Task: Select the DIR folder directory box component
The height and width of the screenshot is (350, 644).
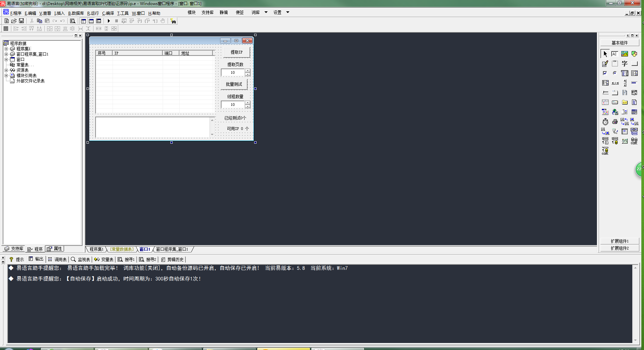Action: click(x=625, y=102)
